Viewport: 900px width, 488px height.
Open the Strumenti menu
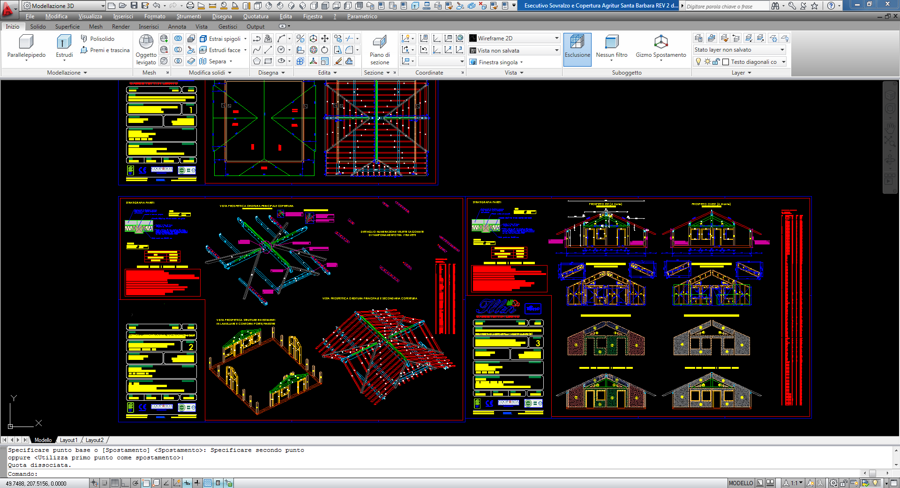pos(188,17)
